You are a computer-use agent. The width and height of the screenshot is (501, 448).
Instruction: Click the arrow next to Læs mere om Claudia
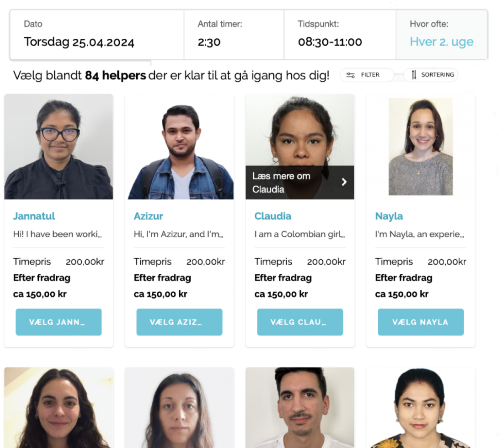click(344, 182)
